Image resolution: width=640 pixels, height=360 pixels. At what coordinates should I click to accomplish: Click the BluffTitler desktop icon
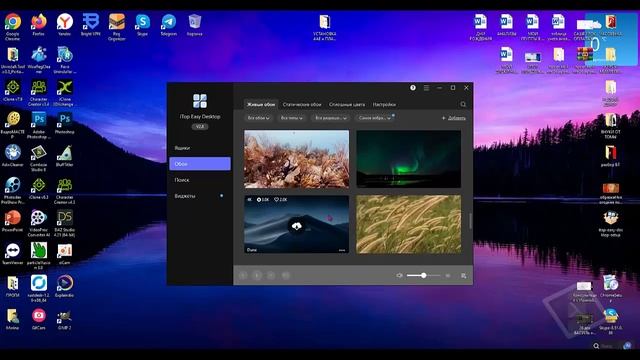click(64, 156)
